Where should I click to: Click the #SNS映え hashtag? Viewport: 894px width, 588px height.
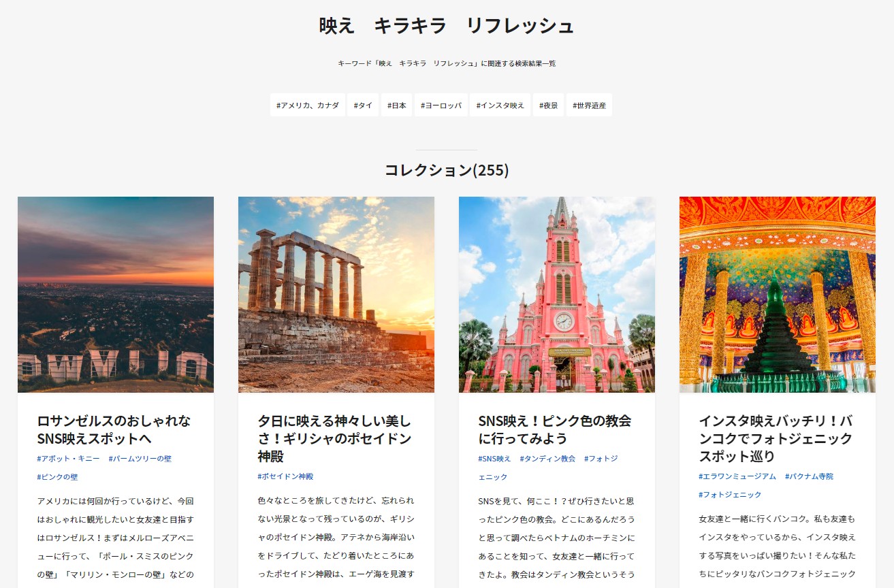click(494, 459)
